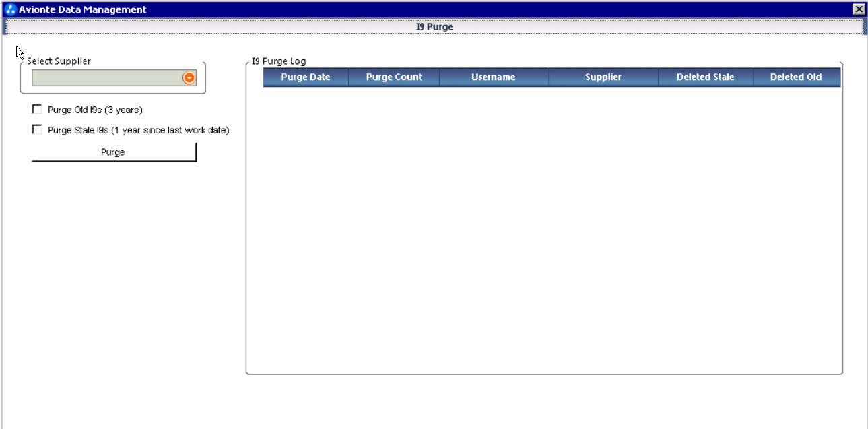Click the I9 Purge header bar

434,27
